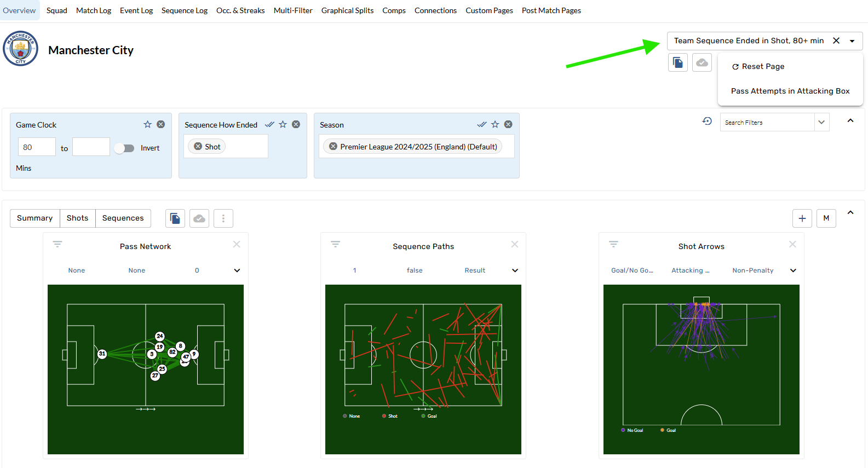This screenshot has height=468, width=868.
Task: Expand Pass Network options chevron
Action: click(237, 270)
